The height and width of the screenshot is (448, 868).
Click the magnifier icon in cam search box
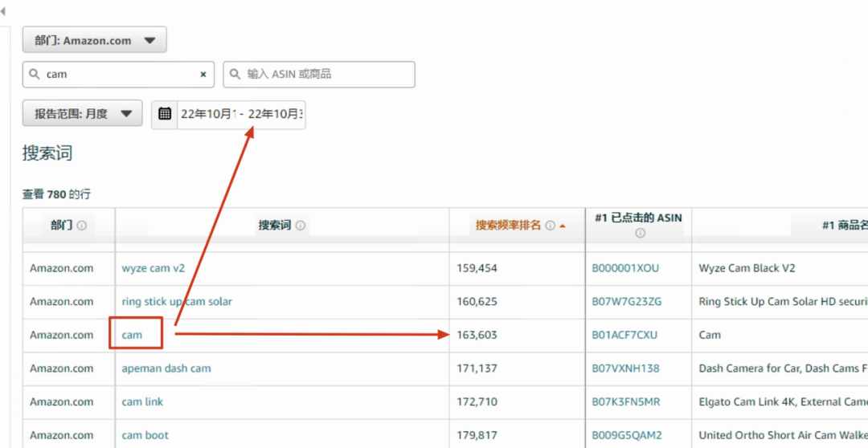click(35, 74)
